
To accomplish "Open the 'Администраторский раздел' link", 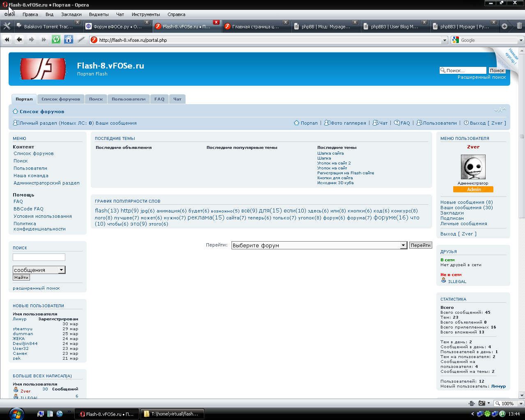I will tap(46, 183).
